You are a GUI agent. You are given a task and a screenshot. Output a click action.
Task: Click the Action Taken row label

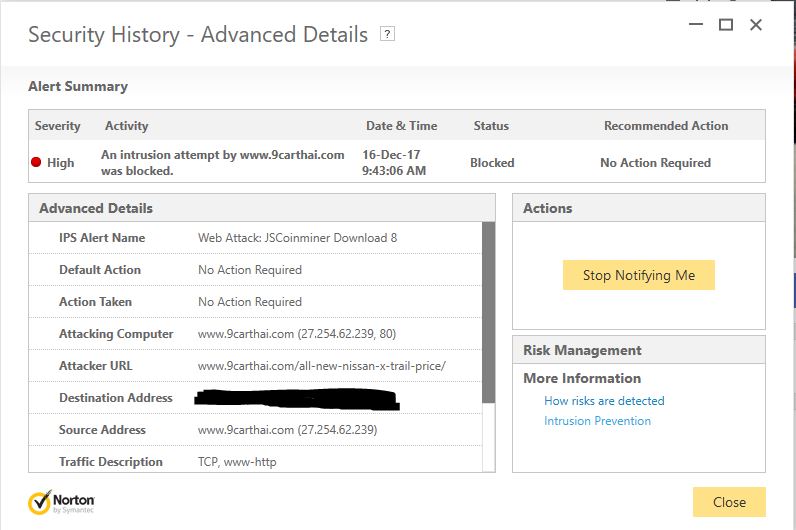click(x=95, y=302)
